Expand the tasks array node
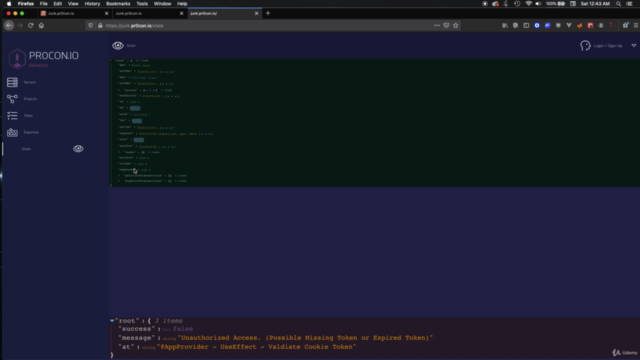Image resolution: width=640 pixels, height=360 pixels. click(x=119, y=152)
